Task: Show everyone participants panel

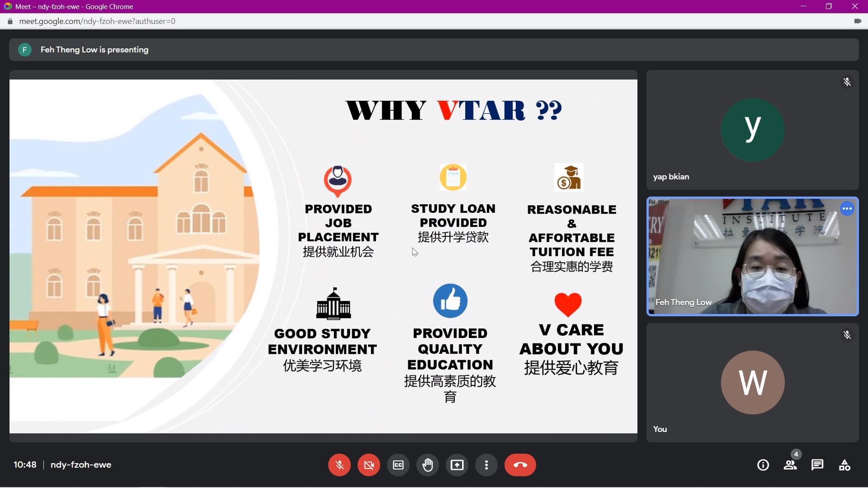Action: tap(790, 465)
